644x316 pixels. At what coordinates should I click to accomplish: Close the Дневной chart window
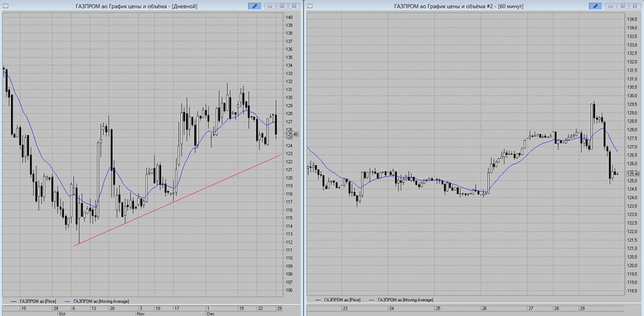coord(294,6)
